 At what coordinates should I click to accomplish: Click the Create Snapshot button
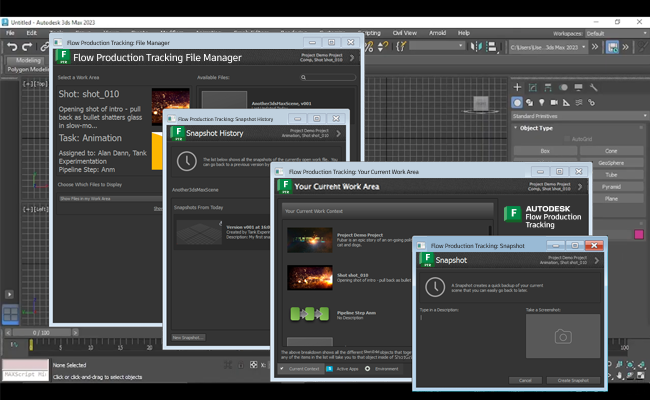[x=573, y=380]
